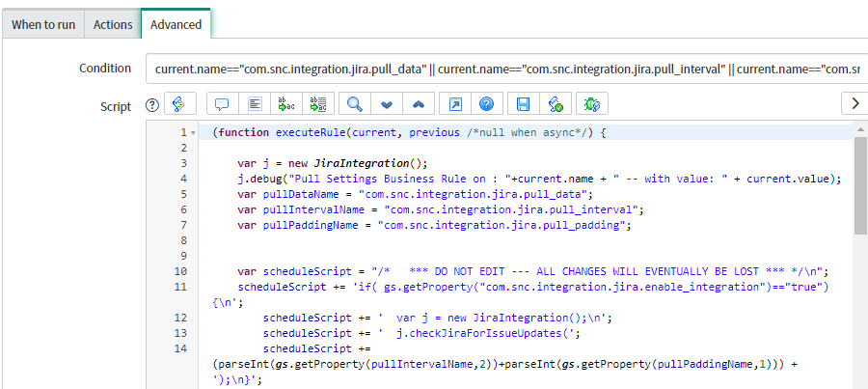
Task: Click the "JiraIntegration" text on line 3
Action: 362,163
